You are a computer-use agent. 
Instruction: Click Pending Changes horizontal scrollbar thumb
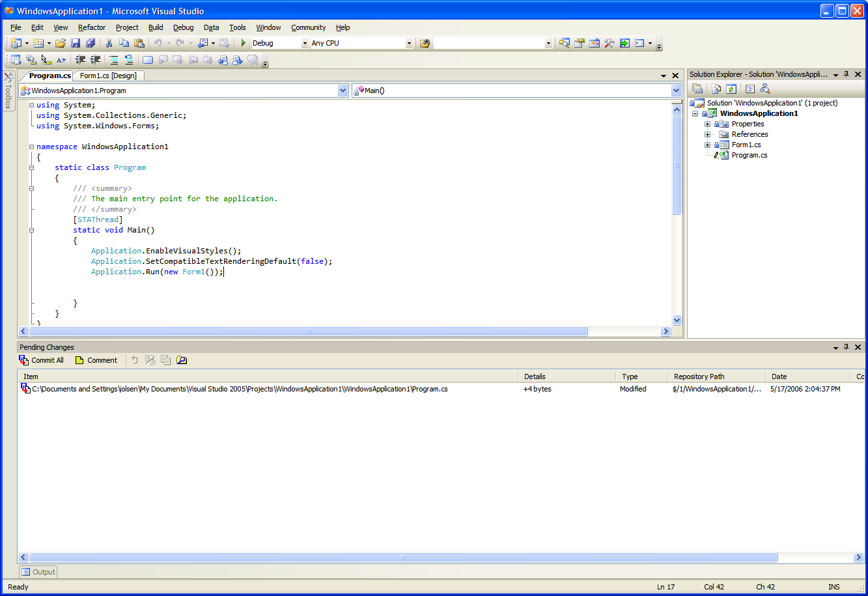pyautogui.click(x=403, y=558)
